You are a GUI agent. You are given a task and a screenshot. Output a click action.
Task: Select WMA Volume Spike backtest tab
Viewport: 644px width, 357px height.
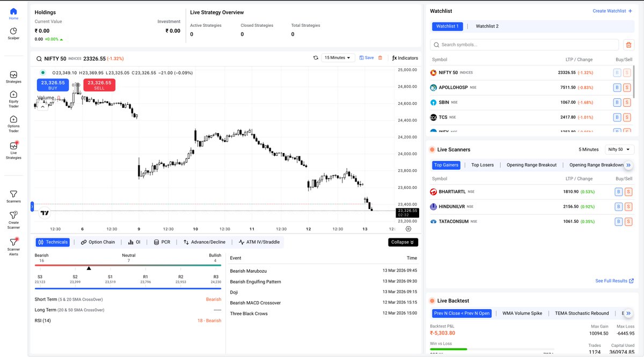[522, 314]
